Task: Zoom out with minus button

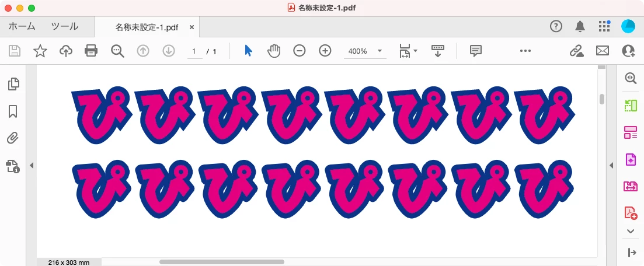Action: pos(300,51)
